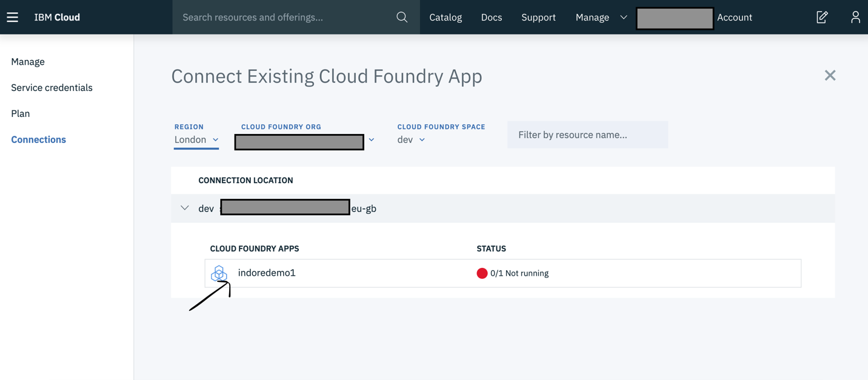Open the Region London dropdown
868x380 pixels.
(x=196, y=139)
